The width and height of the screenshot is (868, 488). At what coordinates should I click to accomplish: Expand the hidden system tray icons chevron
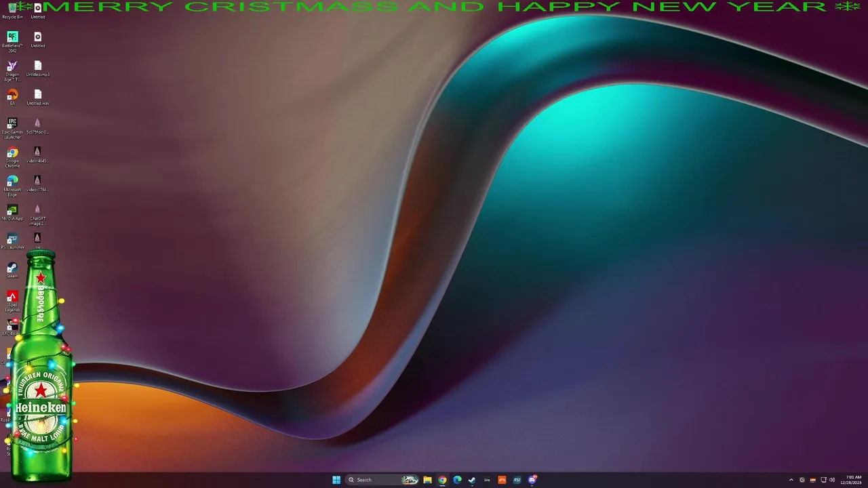pyautogui.click(x=791, y=480)
